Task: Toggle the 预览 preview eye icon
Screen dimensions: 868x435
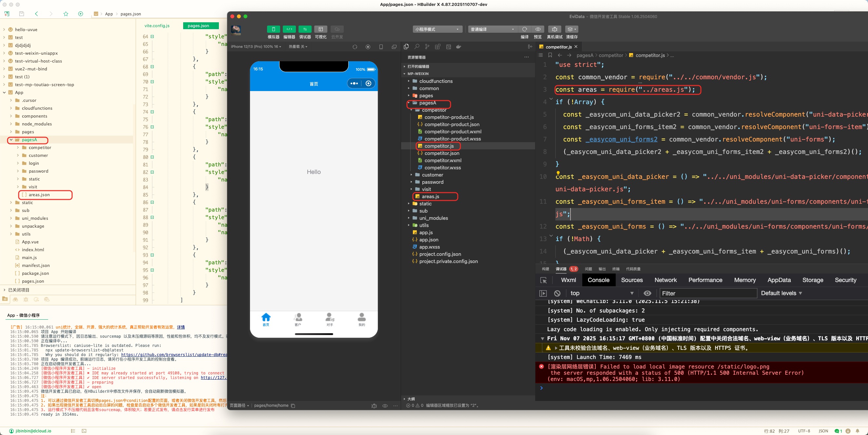Action: (538, 29)
